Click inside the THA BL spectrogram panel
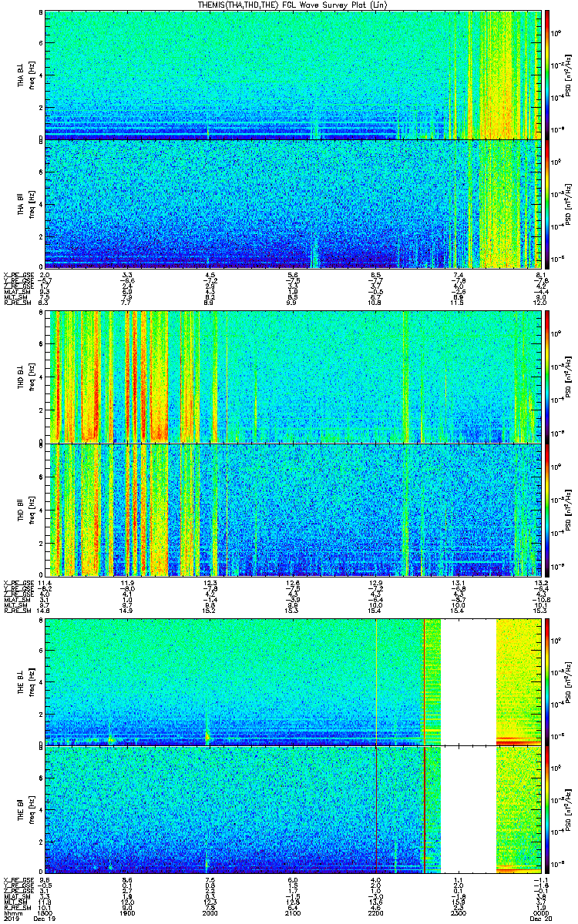The width and height of the screenshot is (578, 924). click(x=294, y=75)
